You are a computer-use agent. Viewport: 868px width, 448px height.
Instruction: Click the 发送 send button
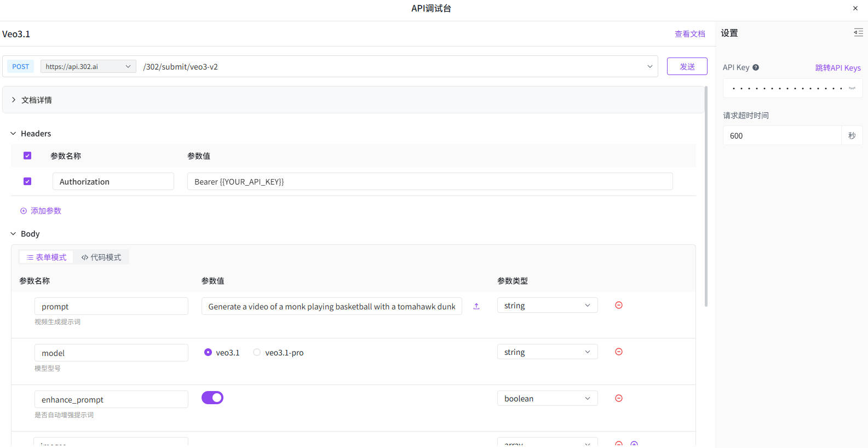[687, 66]
